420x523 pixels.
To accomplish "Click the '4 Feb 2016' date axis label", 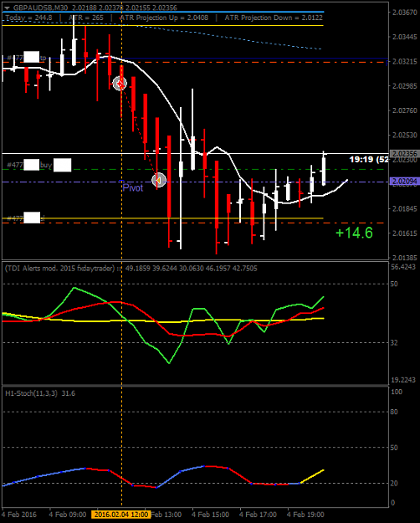I will click(x=19, y=515).
